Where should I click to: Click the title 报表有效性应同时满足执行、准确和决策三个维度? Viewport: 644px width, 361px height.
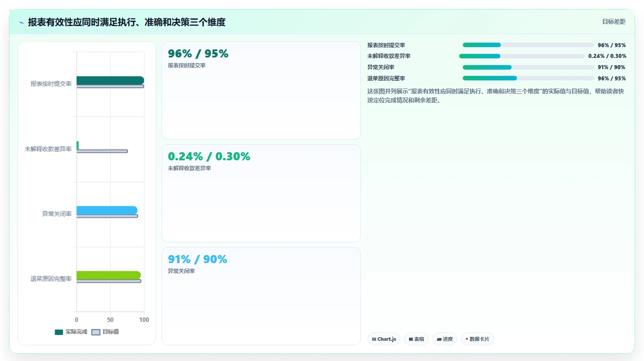pyautogui.click(x=127, y=22)
